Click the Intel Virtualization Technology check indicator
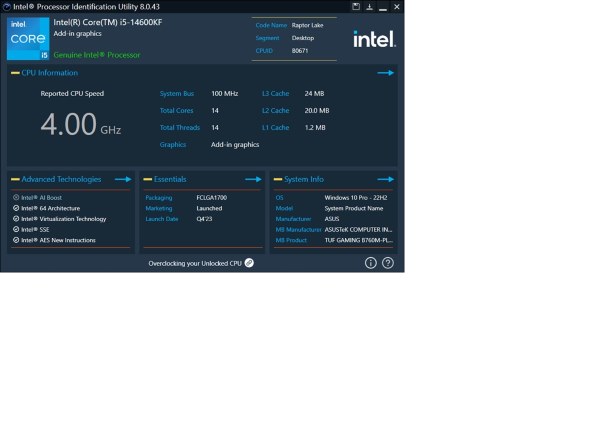The image size is (596, 447). pyautogui.click(x=16, y=219)
